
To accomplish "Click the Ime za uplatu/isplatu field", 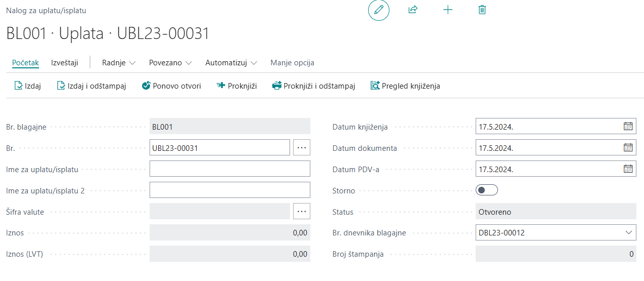I will (x=230, y=169).
